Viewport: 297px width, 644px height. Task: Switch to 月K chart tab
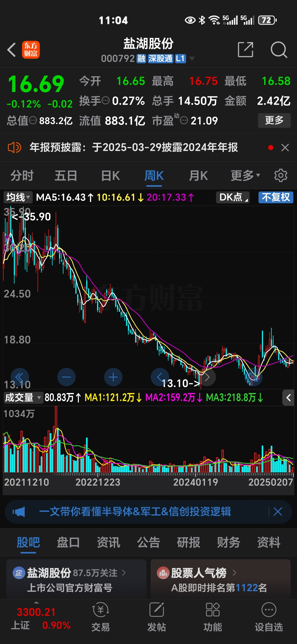pyautogui.click(x=199, y=175)
